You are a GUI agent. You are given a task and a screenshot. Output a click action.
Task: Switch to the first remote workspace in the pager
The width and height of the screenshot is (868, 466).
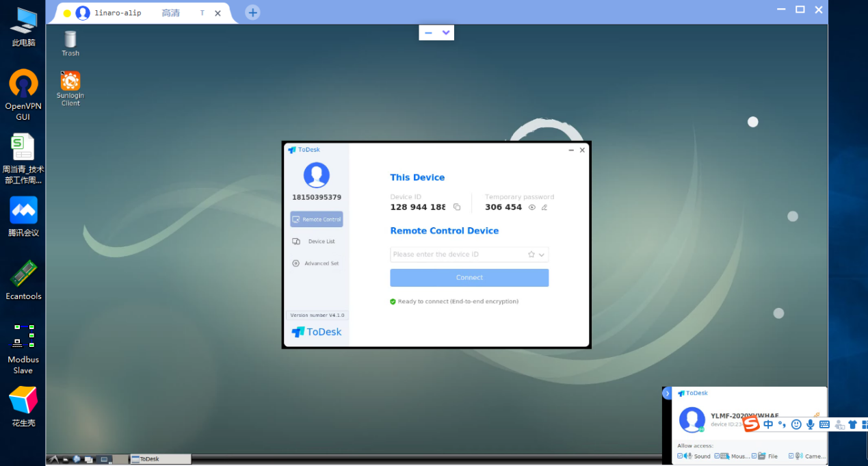[x=105, y=459]
